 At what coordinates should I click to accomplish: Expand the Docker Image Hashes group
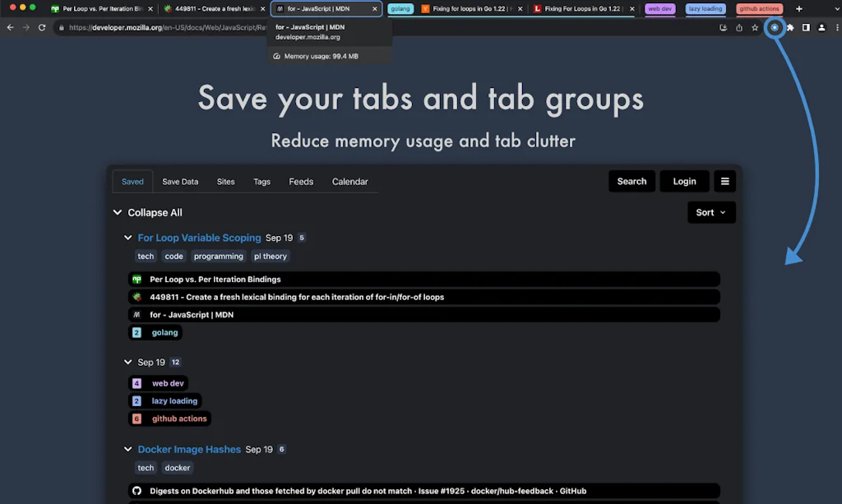(x=127, y=449)
